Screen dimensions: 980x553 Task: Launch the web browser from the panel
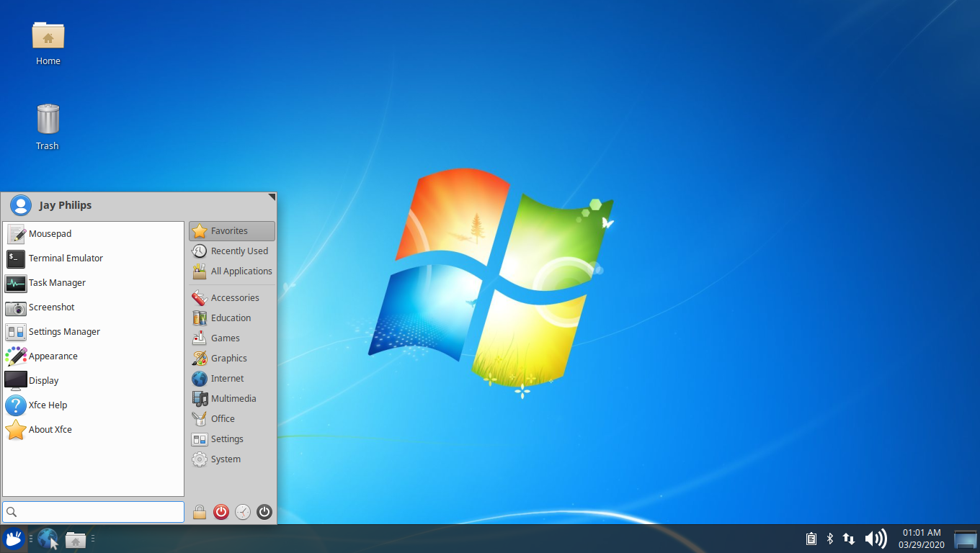[x=48, y=539]
